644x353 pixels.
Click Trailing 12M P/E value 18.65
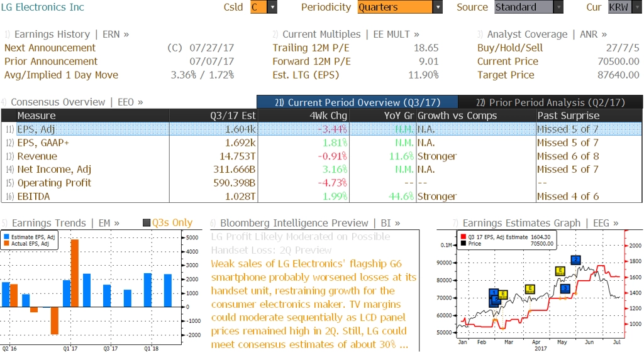point(426,48)
